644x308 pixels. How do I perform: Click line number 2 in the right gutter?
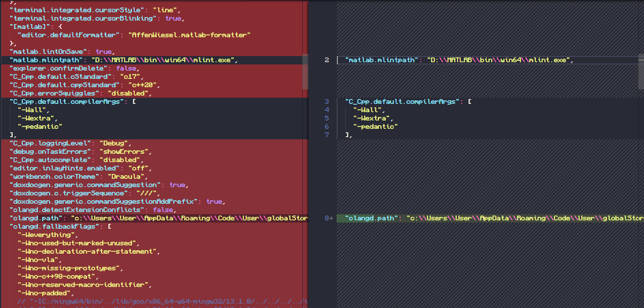pyautogui.click(x=326, y=60)
